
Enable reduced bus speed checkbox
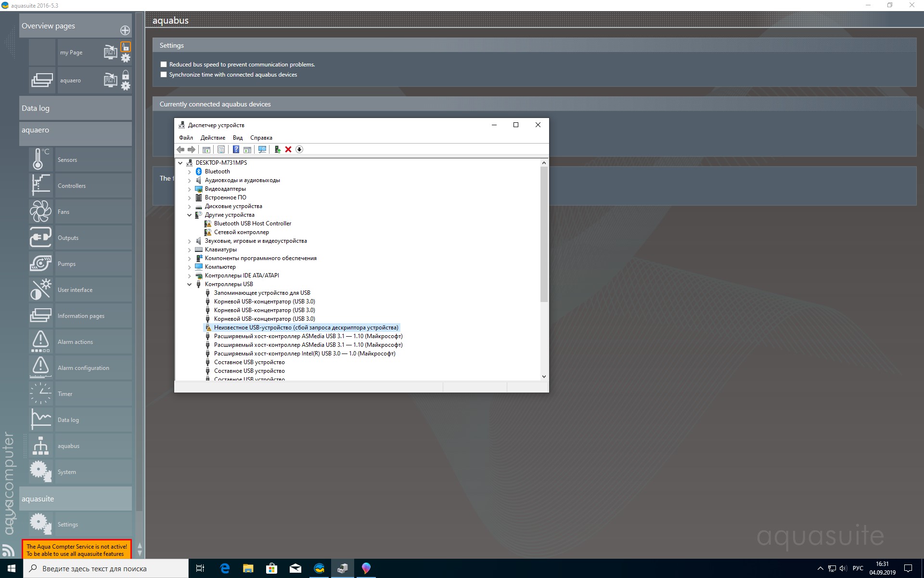[x=164, y=64]
